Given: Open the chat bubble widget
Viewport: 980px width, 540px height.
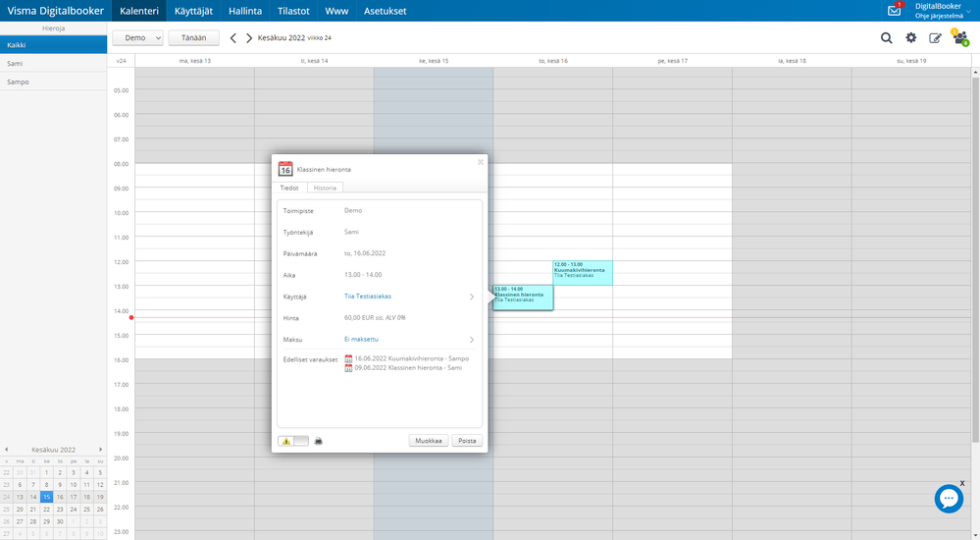Looking at the screenshot, I should click(x=949, y=499).
